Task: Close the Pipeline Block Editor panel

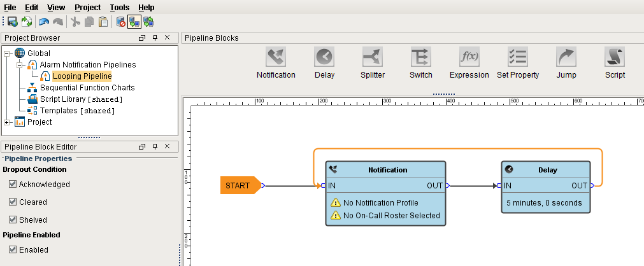Action: click(x=167, y=146)
